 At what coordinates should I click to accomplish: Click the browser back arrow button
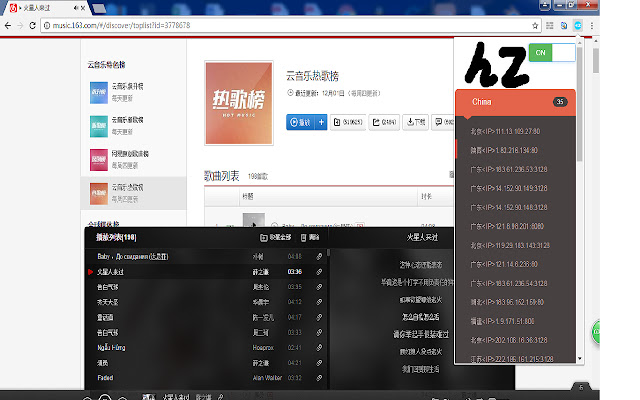coord(8,24)
